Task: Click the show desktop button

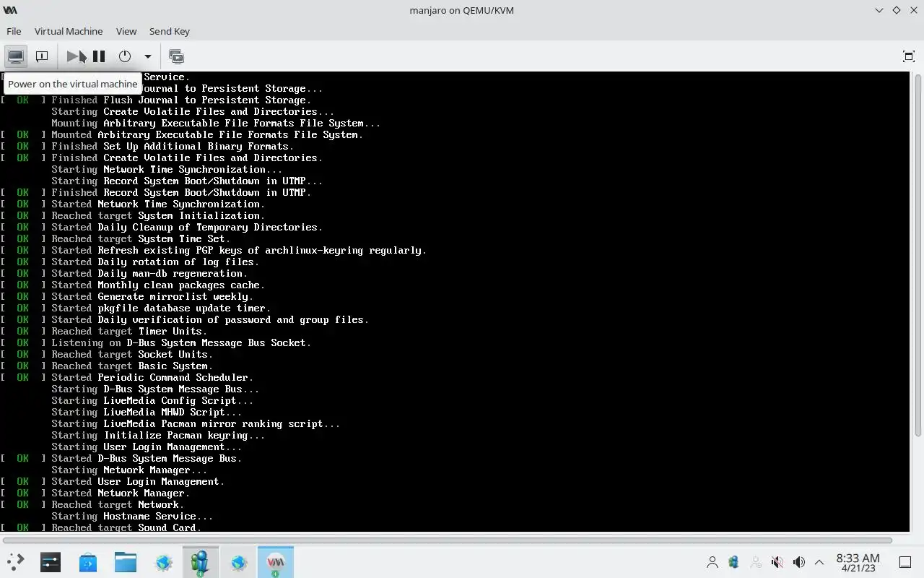Action: point(905,562)
